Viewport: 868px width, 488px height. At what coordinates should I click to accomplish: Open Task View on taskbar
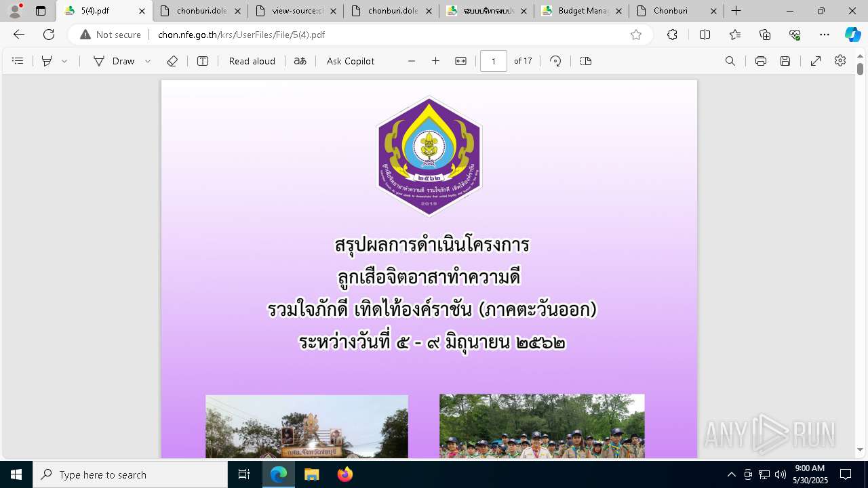244,474
